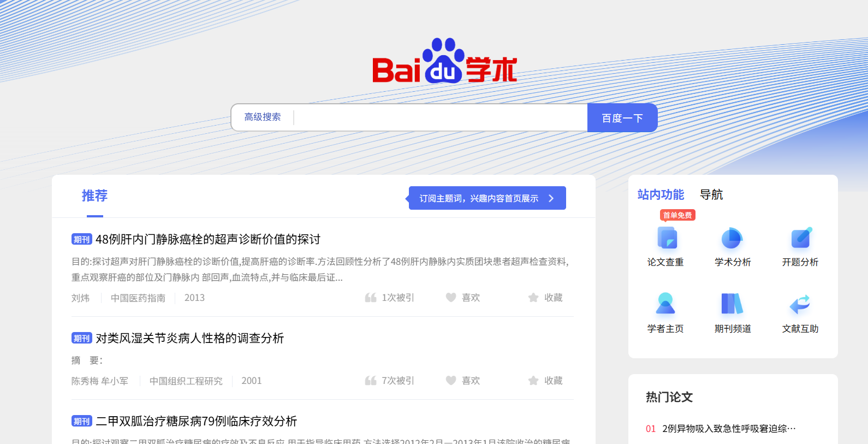Click 期刊 badge beside 二甲双胍 title

pyautogui.click(x=82, y=421)
